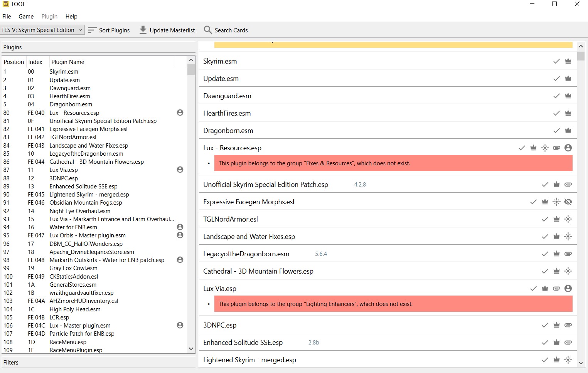Click the Sort Plugins button

tap(109, 30)
